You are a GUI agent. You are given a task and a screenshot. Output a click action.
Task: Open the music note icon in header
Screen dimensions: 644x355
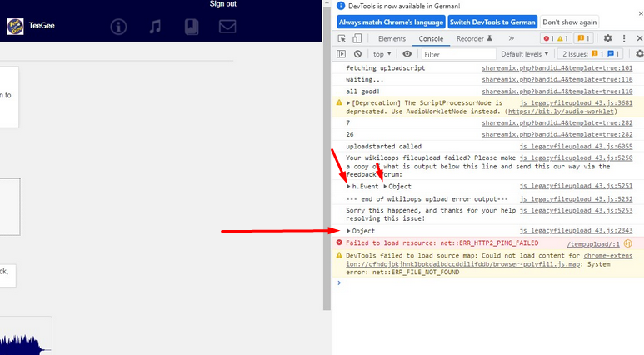[x=155, y=27]
